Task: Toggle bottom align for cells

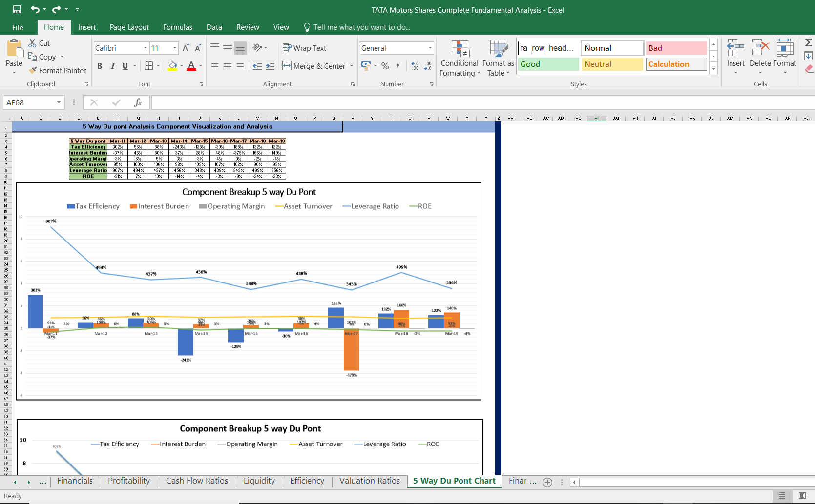Action: tap(240, 48)
